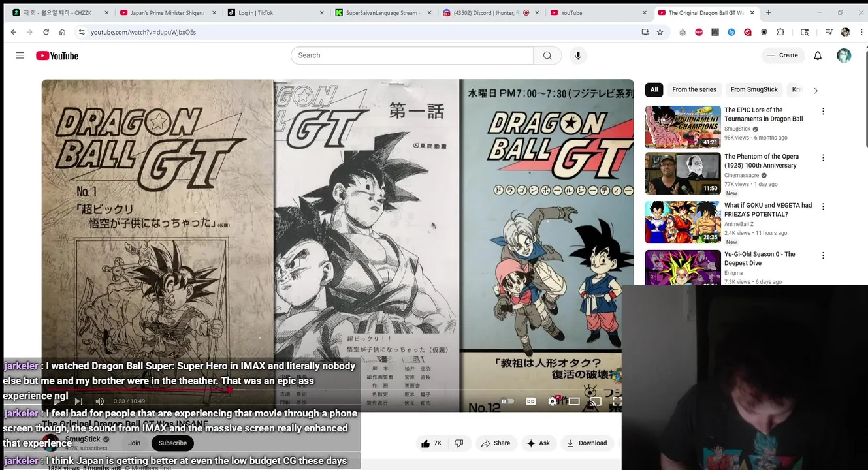This screenshot has height=470, width=868.
Task: Open the Extensions puzzle menu
Action: pyautogui.click(x=780, y=32)
